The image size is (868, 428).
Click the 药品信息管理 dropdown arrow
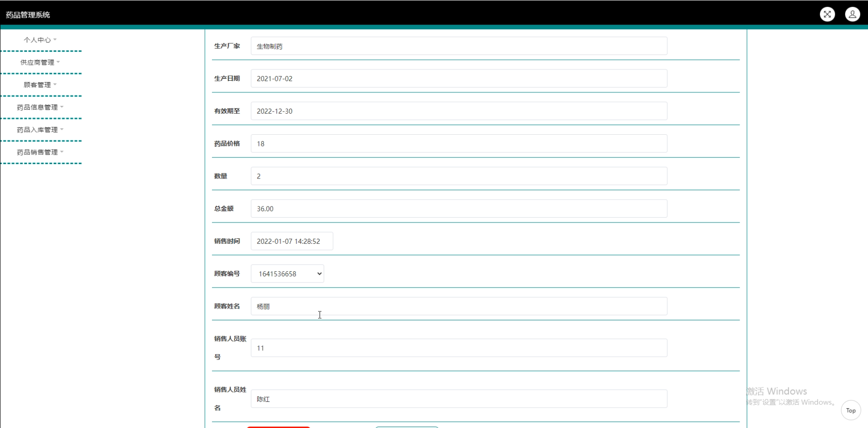[62, 107]
